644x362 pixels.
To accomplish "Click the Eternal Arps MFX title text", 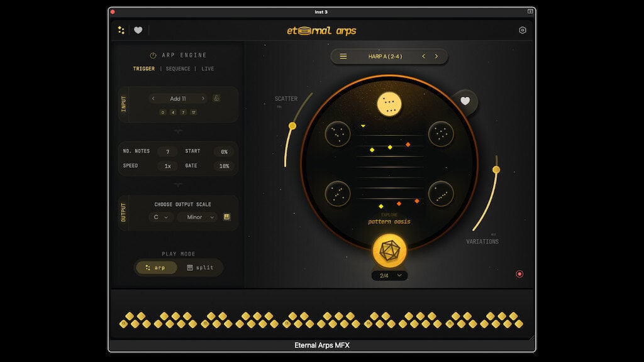I will (322, 345).
